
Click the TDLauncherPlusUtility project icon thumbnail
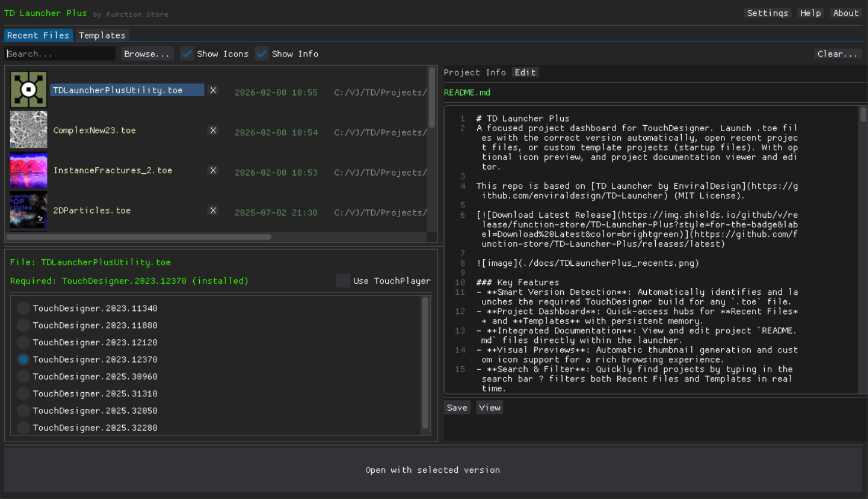coord(28,90)
